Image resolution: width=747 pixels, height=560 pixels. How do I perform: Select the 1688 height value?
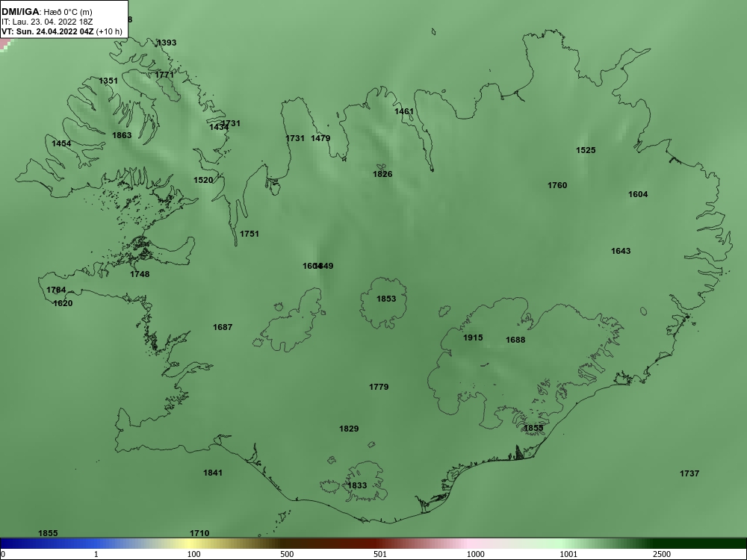click(515, 340)
